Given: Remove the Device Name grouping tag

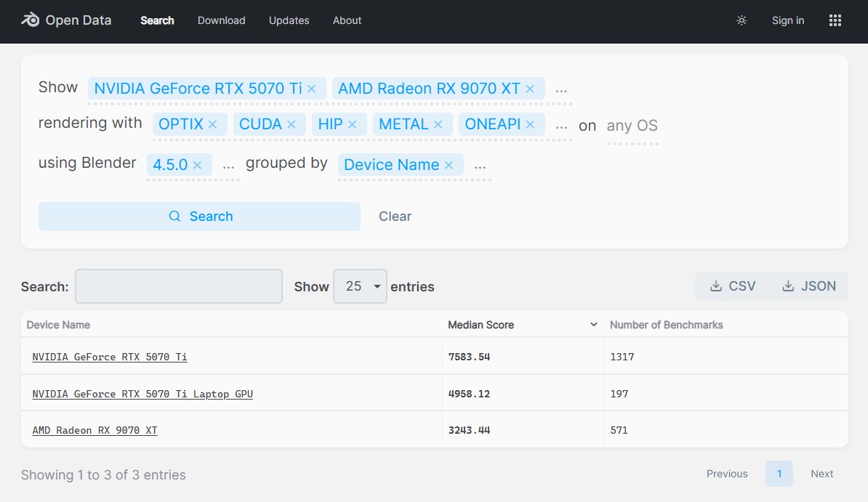Looking at the screenshot, I should point(449,165).
